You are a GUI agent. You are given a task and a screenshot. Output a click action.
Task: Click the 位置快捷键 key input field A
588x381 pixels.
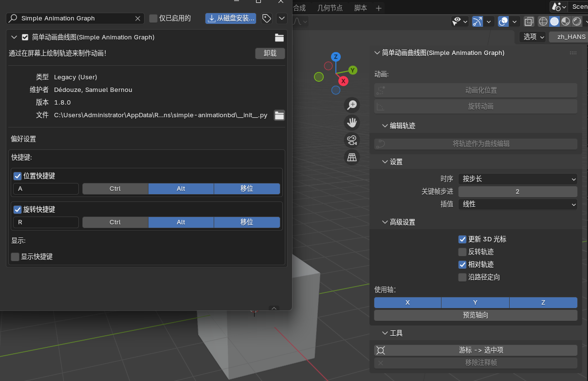coord(46,189)
